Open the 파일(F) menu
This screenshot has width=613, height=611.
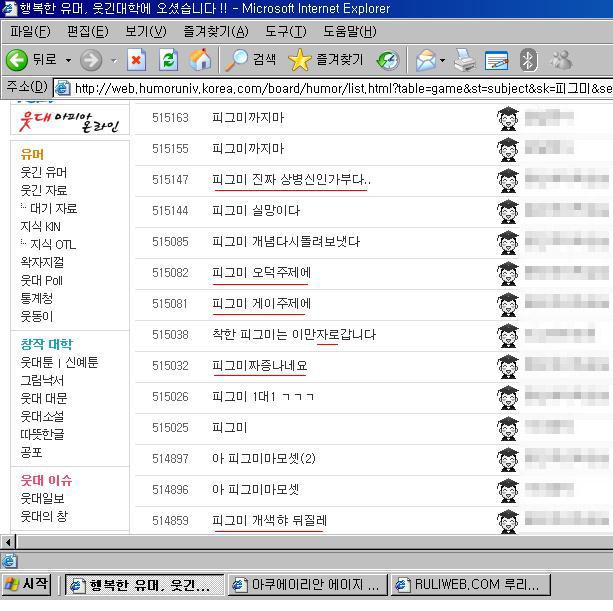(29, 32)
